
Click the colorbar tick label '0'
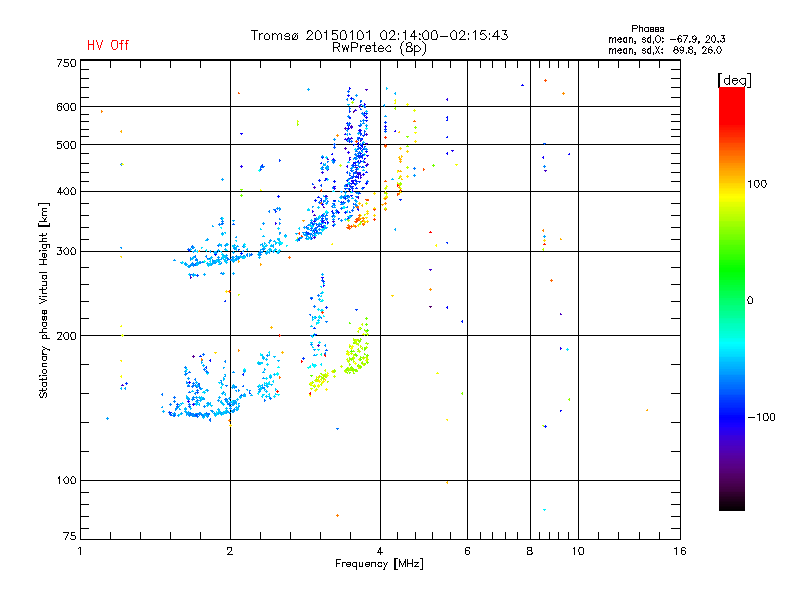750,301
